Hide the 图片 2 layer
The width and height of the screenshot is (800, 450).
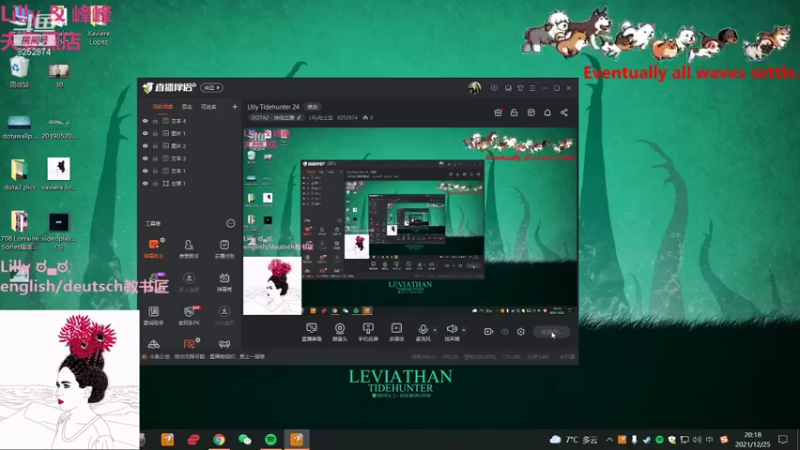(x=145, y=146)
